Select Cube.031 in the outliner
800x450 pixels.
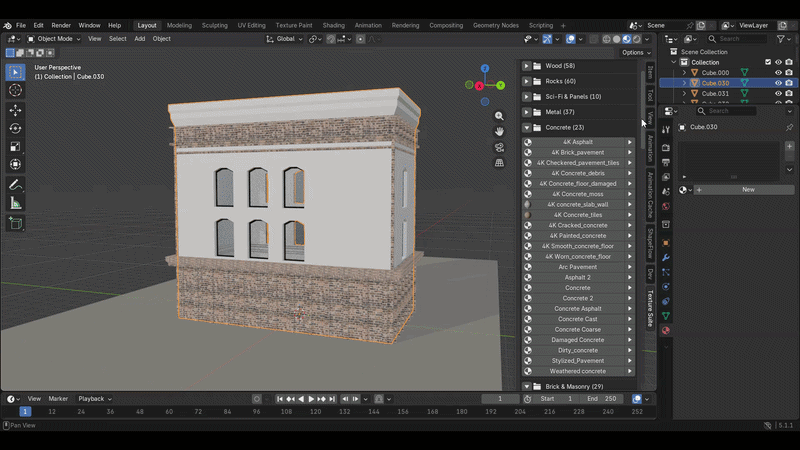[x=715, y=93]
